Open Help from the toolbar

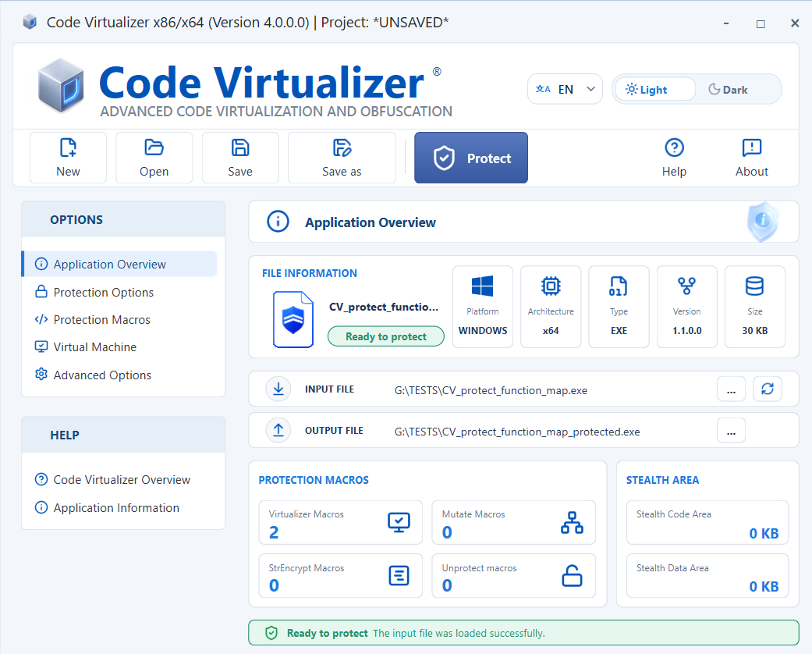point(674,158)
